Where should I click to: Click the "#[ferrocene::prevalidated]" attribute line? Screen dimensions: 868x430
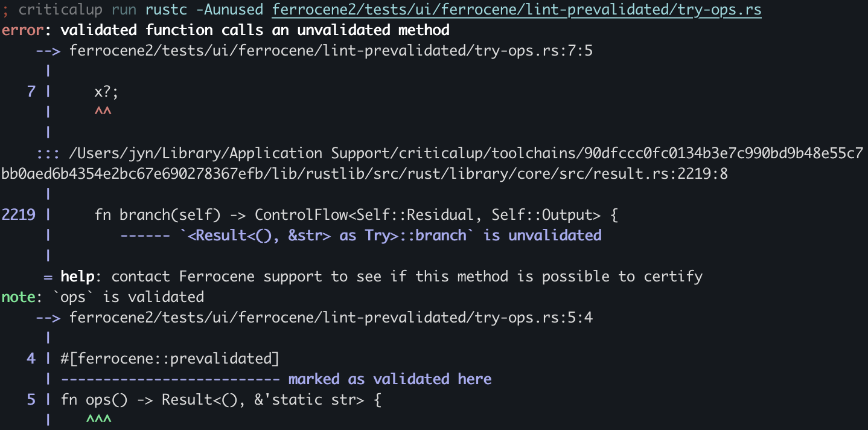(170, 358)
